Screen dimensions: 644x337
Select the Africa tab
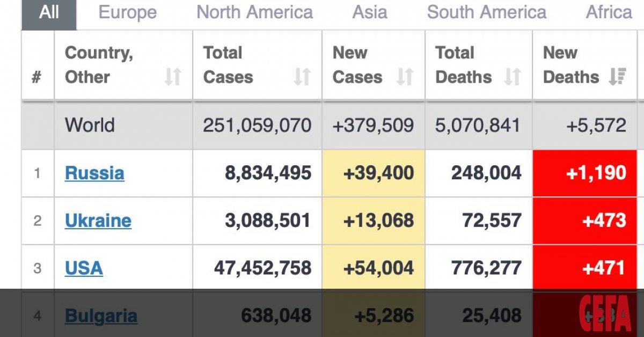coord(609,12)
